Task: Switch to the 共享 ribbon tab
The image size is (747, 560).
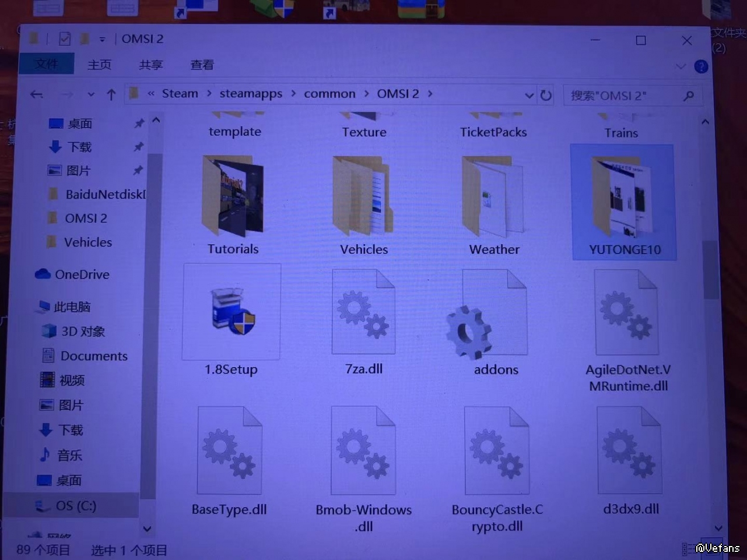Action: 151,65
